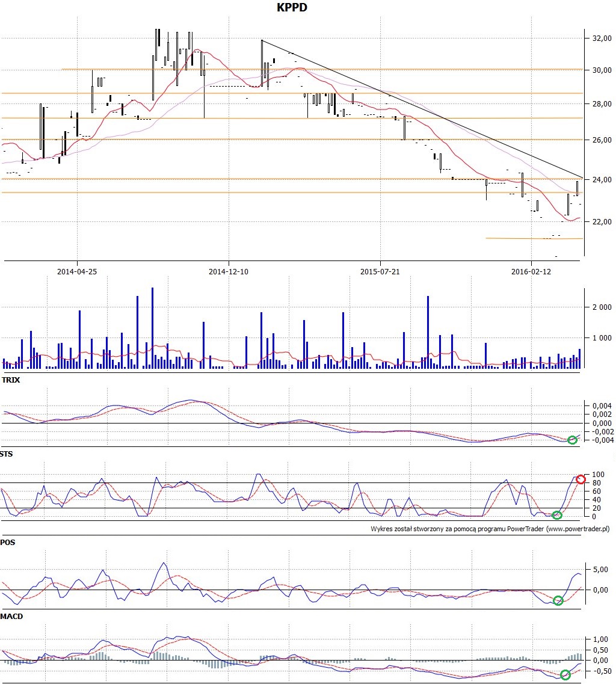This screenshot has width=616, height=684.
Task: Click the green signal circle on POS
Action: tap(558, 601)
